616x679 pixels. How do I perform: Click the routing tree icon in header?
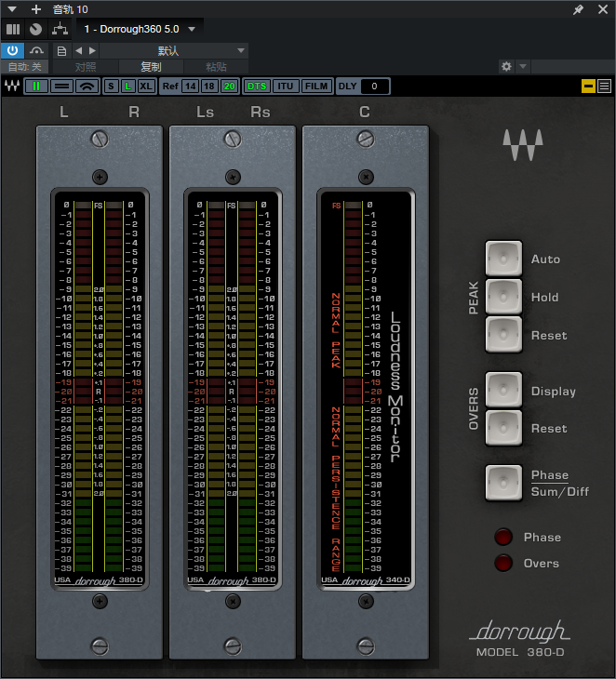[x=60, y=29]
